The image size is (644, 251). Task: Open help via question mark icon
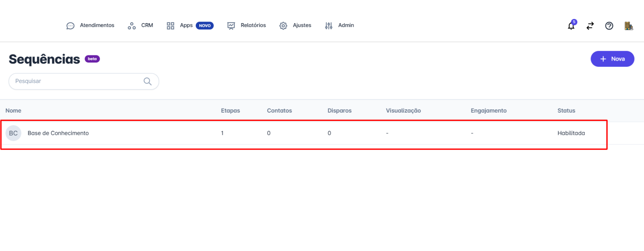609,26
